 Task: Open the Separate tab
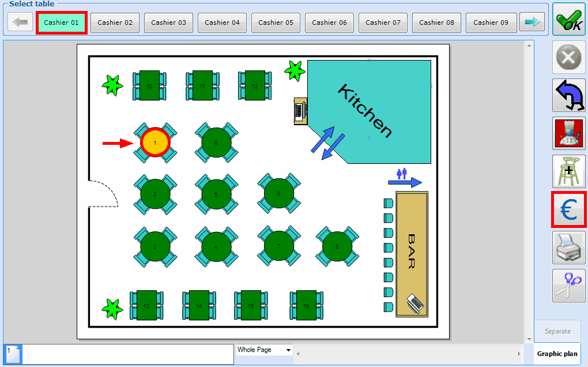point(557,331)
